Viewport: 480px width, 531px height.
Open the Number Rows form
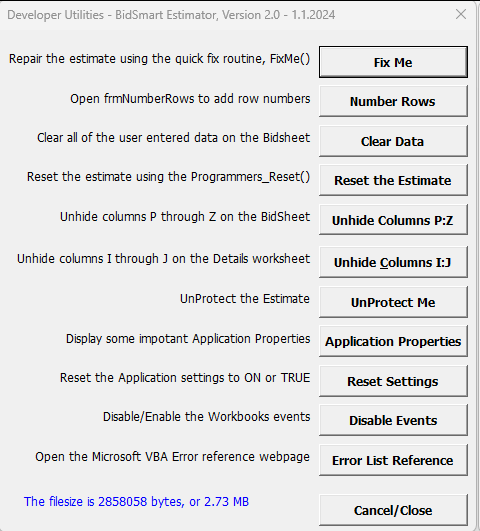(393, 101)
